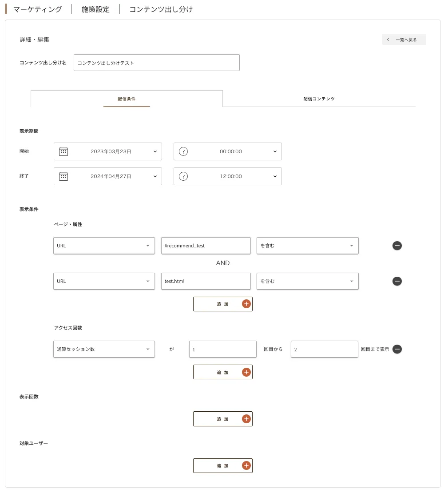The image size is (448, 493).
Task: Click calendar icon in end date field
Action: coord(63,176)
